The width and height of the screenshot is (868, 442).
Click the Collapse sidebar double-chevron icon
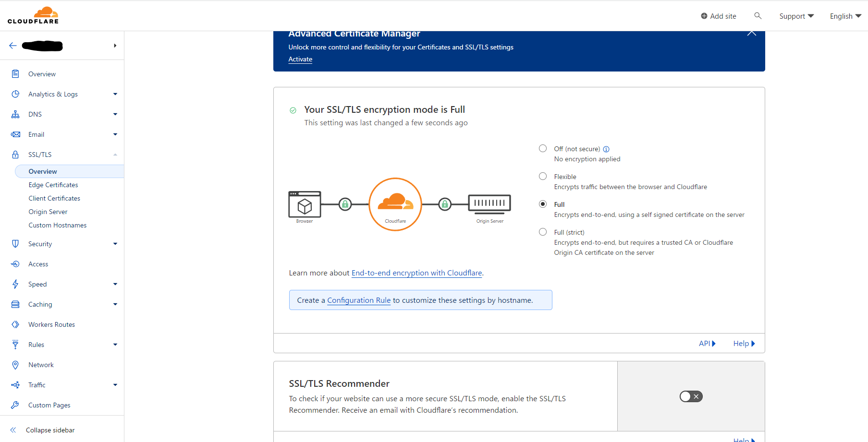click(x=13, y=430)
